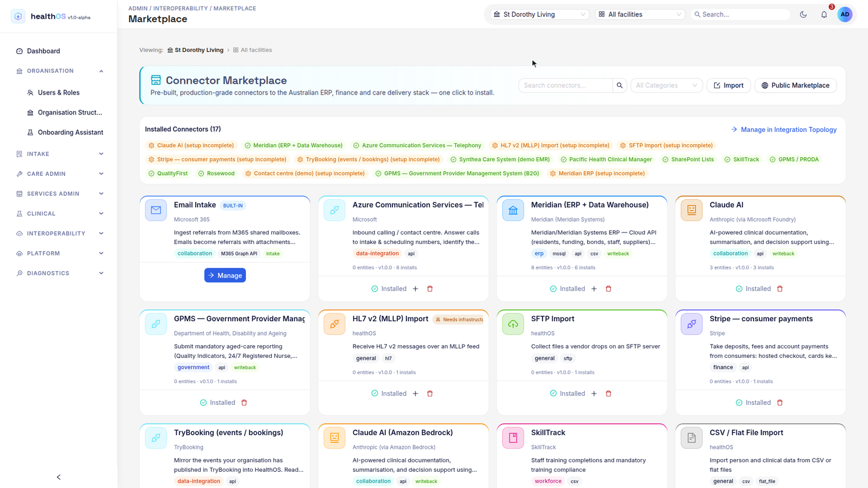The width and height of the screenshot is (868, 488).
Task: Delete Stripe consumer payments connector
Action: [780, 402]
